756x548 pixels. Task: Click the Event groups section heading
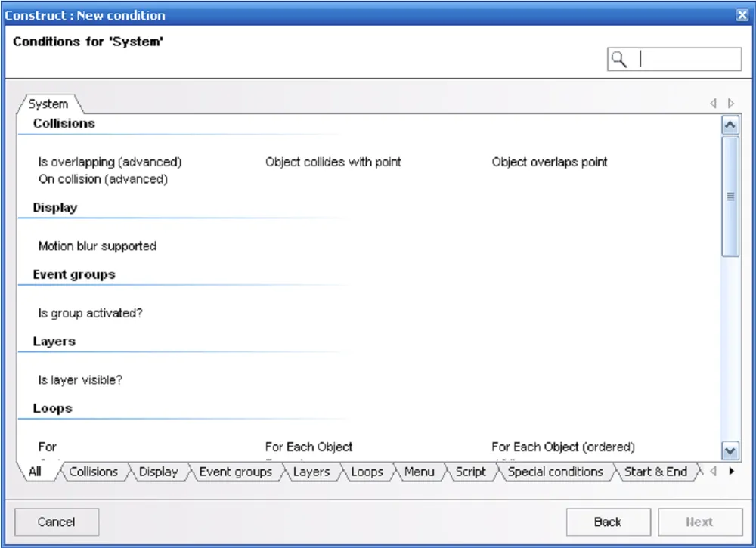click(x=74, y=274)
